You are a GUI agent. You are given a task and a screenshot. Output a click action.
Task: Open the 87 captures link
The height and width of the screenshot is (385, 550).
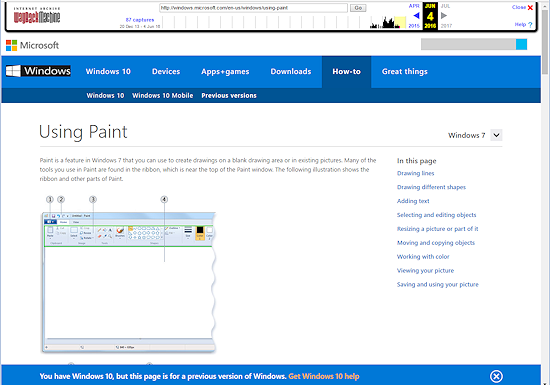click(x=140, y=20)
